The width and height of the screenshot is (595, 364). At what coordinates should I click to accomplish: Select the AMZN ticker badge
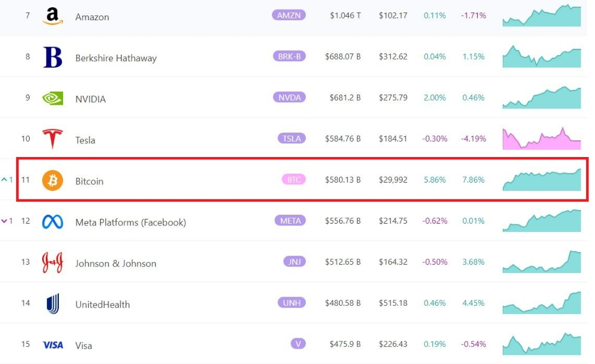[x=289, y=15]
